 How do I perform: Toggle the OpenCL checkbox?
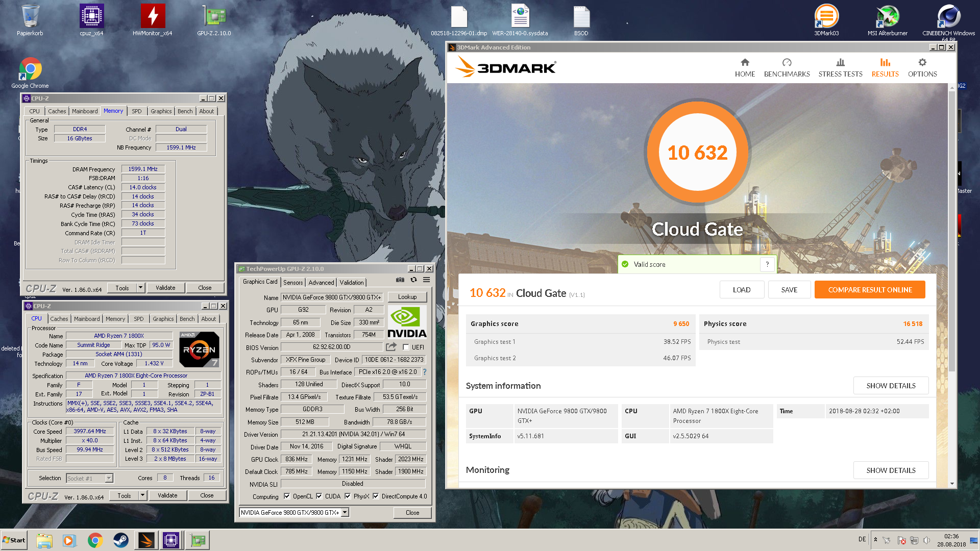[287, 496]
